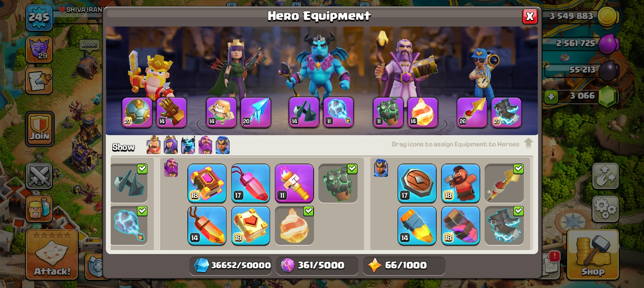
Task: Select the level 18 Eternal Tome equipment
Action: [207, 183]
